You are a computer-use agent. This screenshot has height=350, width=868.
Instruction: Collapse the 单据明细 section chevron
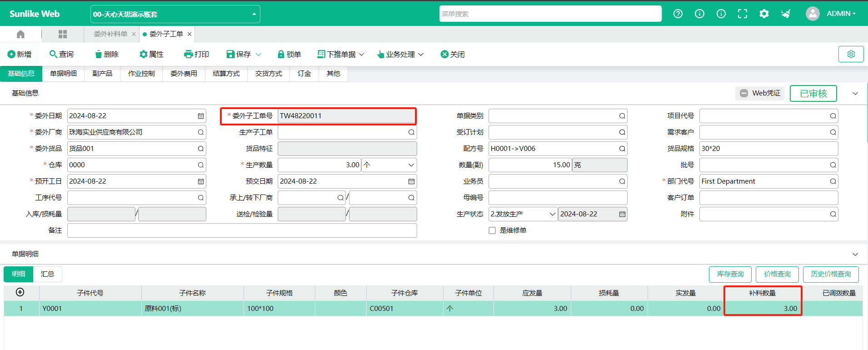click(855, 254)
